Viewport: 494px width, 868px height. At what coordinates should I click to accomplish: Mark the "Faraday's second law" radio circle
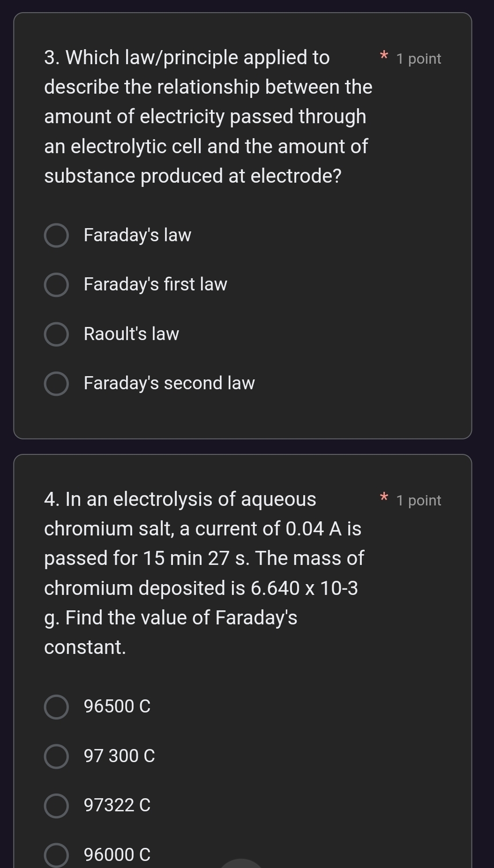tap(56, 384)
